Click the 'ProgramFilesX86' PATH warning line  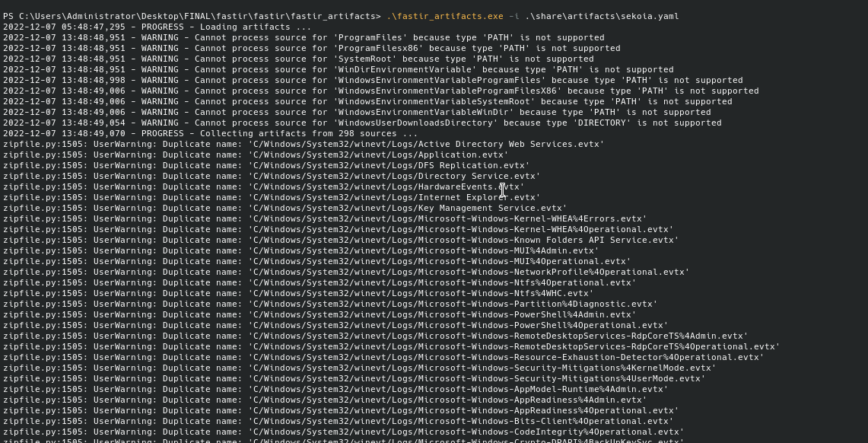coord(311,48)
